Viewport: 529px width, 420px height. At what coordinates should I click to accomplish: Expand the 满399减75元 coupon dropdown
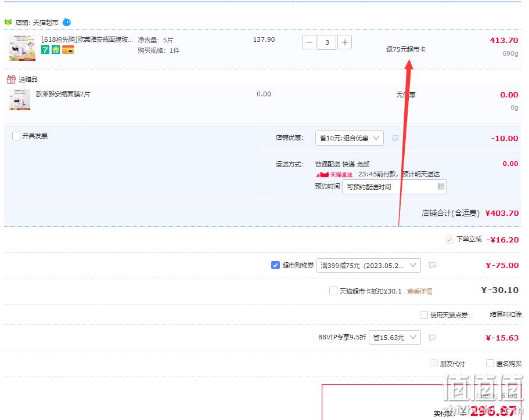(368, 265)
